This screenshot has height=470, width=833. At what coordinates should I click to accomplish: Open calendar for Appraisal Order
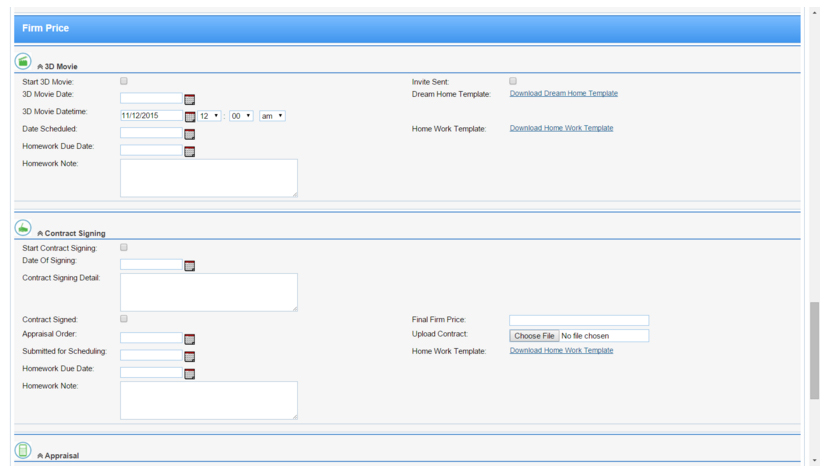point(190,339)
